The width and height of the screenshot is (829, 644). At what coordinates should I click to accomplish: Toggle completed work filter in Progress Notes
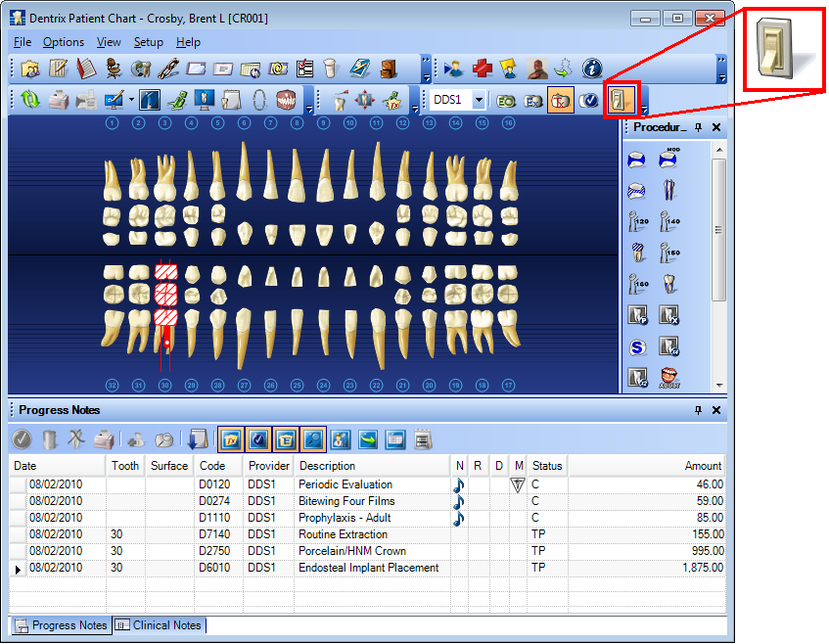coord(258,439)
